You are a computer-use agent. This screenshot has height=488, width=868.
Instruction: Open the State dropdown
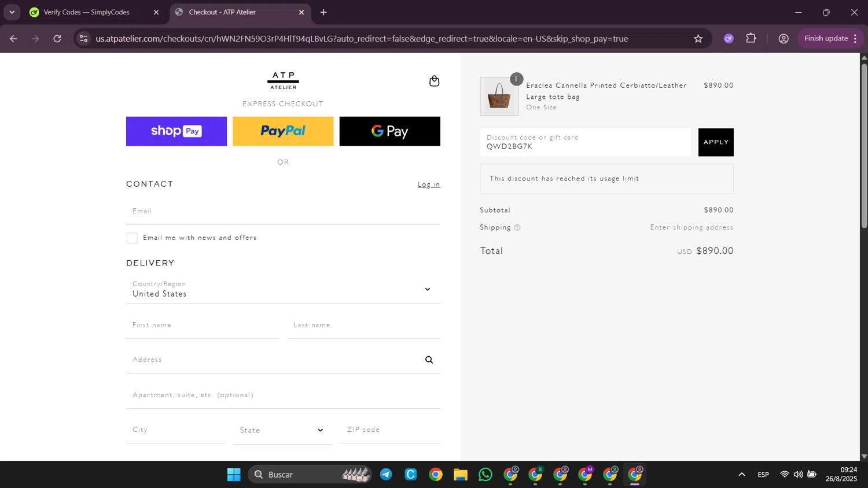[x=283, y=430]
